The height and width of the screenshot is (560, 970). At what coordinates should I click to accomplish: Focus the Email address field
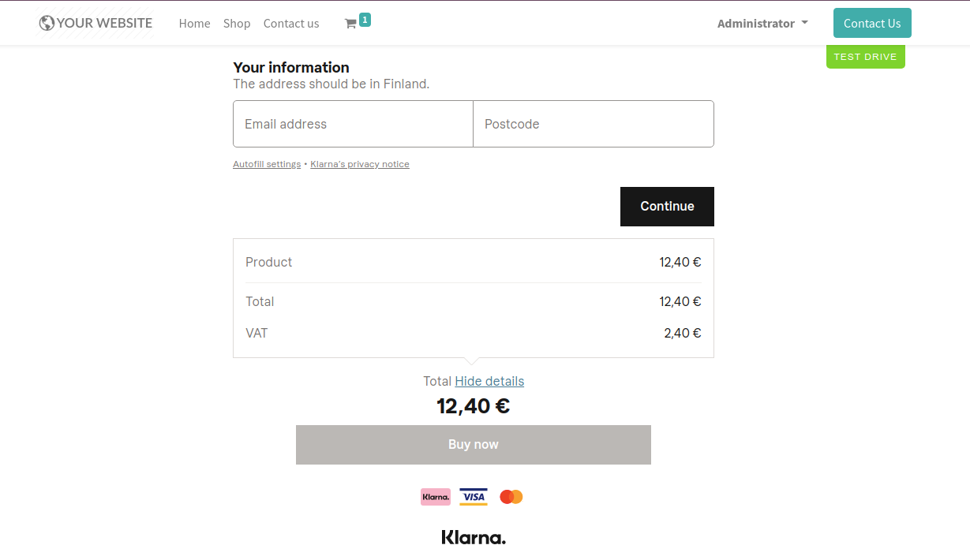coord(353,124)
